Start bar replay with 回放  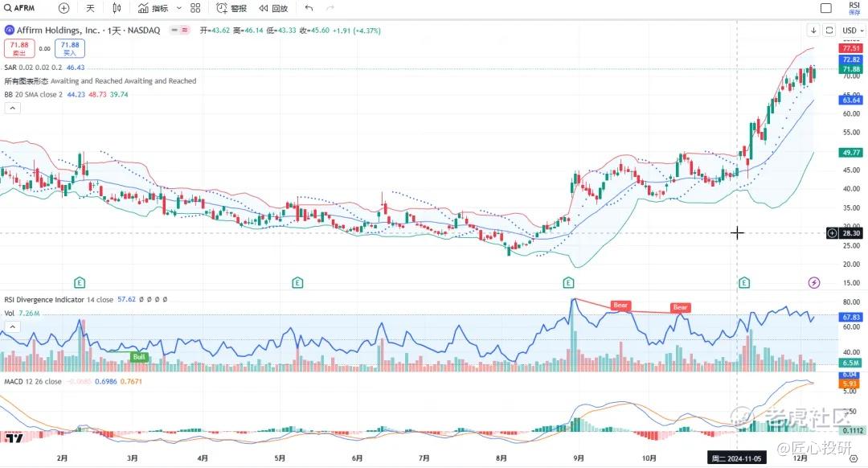(273, 8)
